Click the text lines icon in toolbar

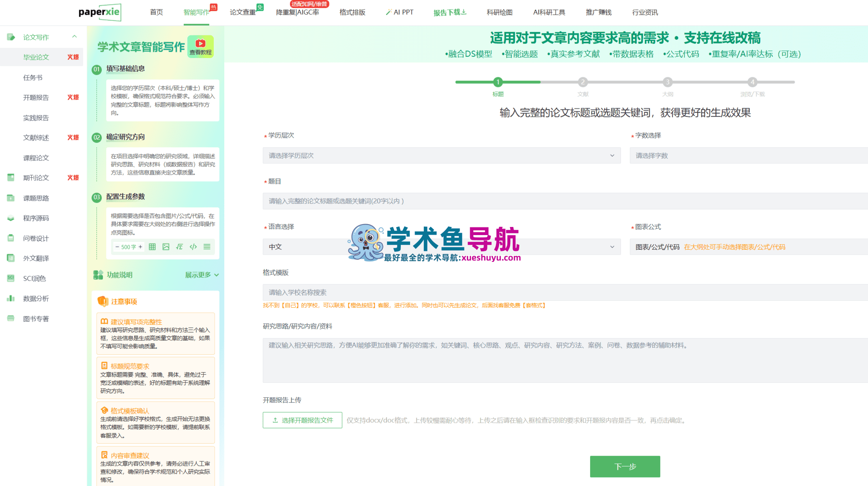click(207, 247)
